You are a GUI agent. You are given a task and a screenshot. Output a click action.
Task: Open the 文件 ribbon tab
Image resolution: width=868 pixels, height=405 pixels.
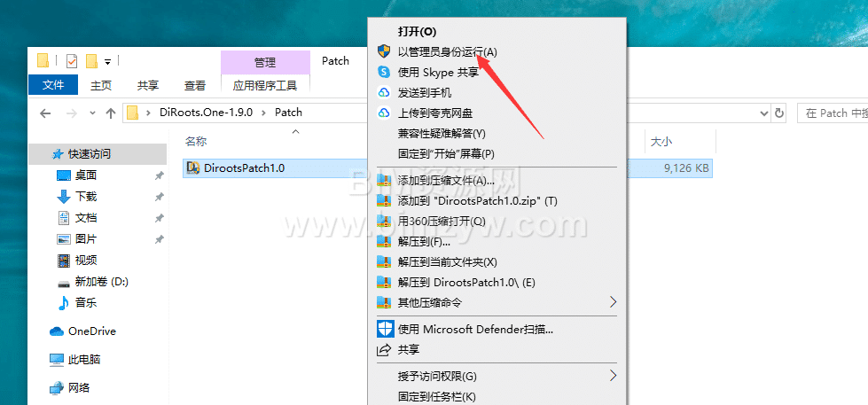tap(53, 85)
